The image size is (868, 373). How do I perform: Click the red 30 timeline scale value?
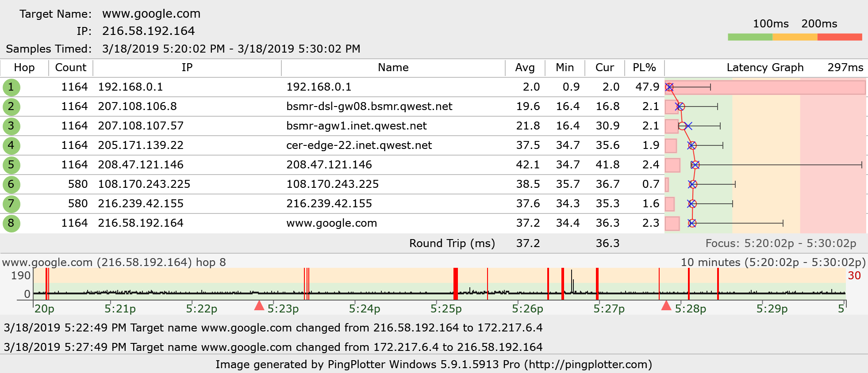point(854,276)
